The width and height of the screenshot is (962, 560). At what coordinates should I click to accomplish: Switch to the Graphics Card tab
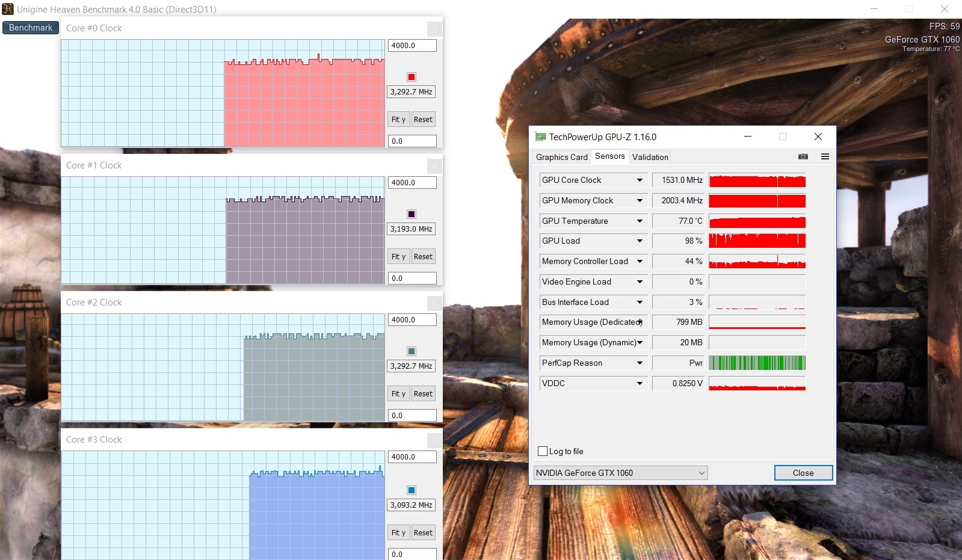click(x=561, y=157)
